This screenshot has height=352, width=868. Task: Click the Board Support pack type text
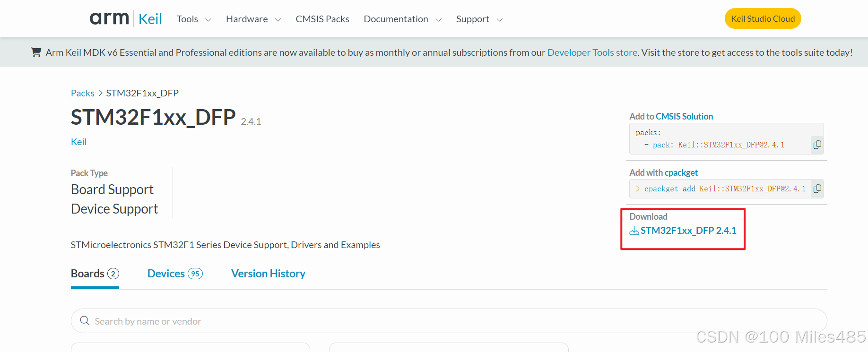pyautogui.click(x=112, y=189)
